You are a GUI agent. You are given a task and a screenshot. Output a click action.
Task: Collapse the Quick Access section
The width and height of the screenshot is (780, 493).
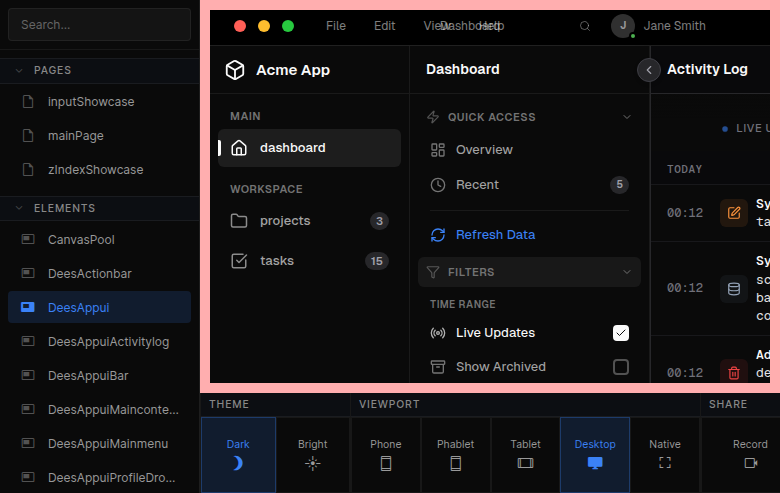click(627, 117)
